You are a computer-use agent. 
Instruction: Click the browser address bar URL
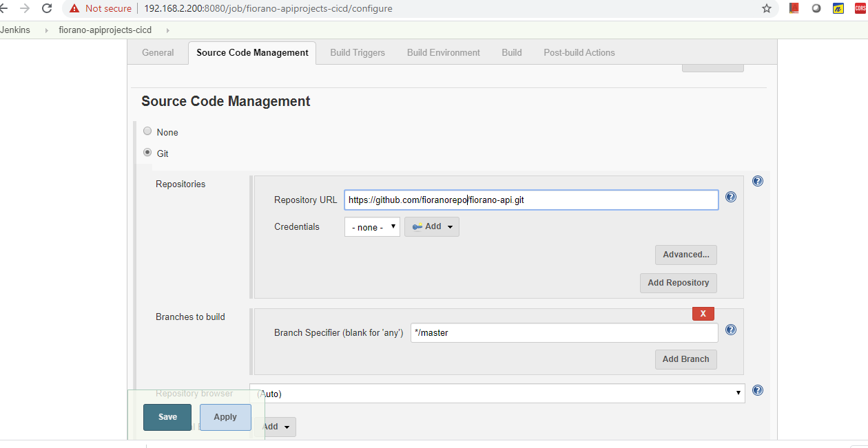click(269, 9)
